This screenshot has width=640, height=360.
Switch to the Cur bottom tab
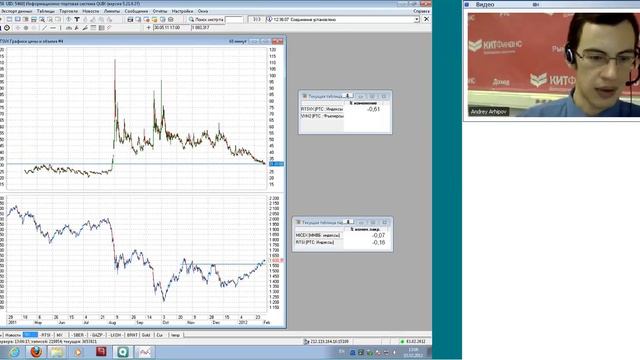point(160,335)
